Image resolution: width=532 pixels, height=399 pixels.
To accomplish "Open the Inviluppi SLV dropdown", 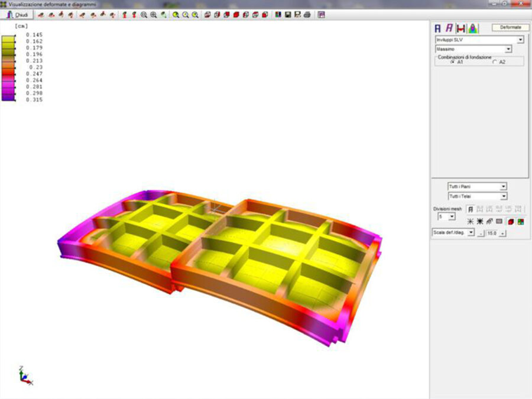I will tap(520, 40).
